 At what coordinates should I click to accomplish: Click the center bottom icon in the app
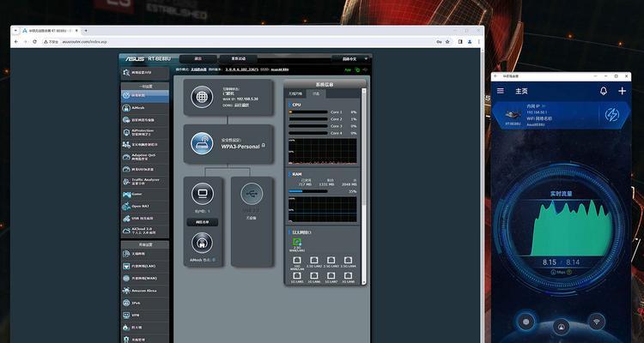coord(561,327)
